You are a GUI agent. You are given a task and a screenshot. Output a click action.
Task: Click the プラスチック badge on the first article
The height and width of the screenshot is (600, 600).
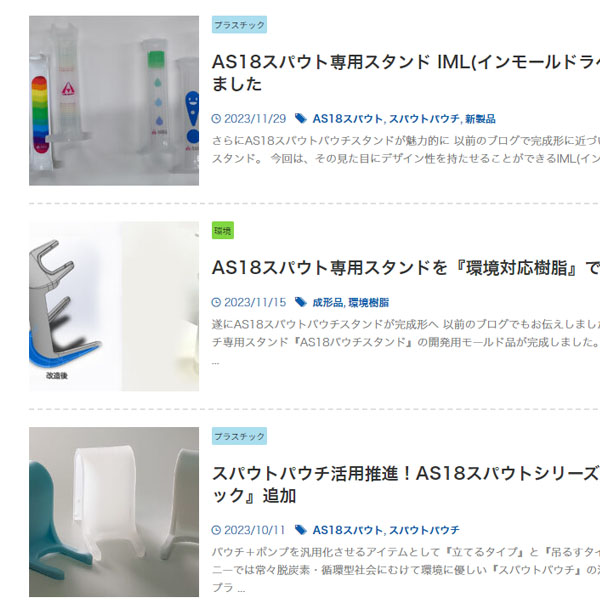(x=239, y=25)
